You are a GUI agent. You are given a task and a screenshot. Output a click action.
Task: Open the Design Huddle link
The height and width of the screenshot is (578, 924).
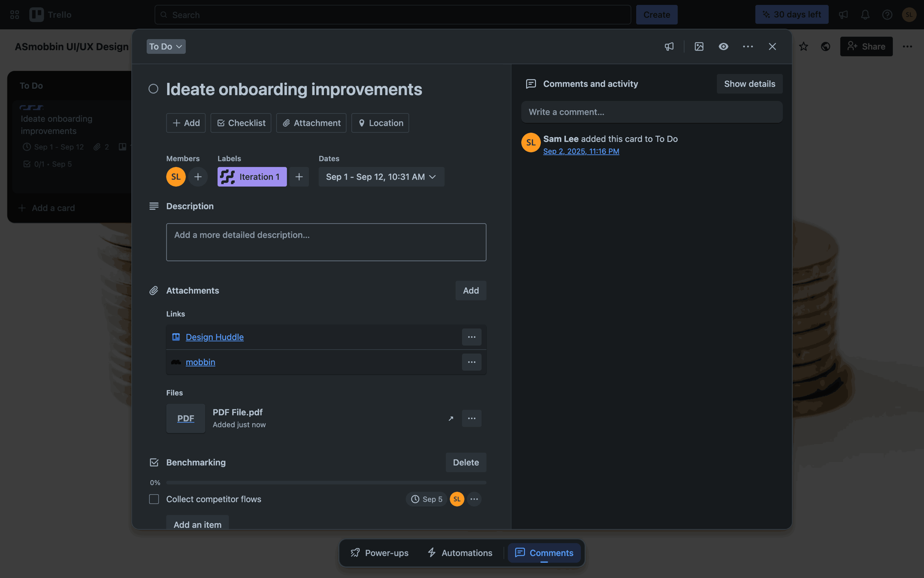pyautogui.click(x=215, y=337)
